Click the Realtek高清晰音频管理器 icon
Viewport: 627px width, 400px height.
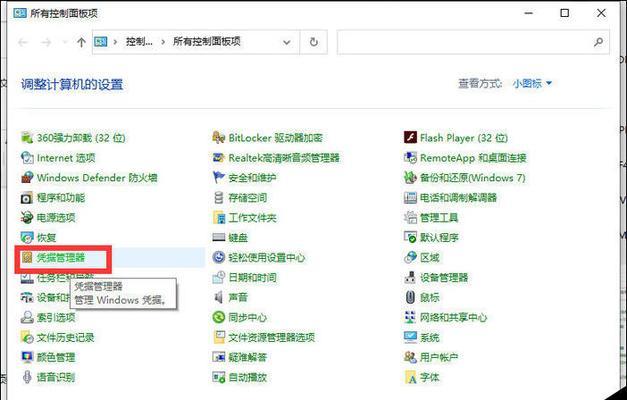pyautogui.click(x=218, y=158)
